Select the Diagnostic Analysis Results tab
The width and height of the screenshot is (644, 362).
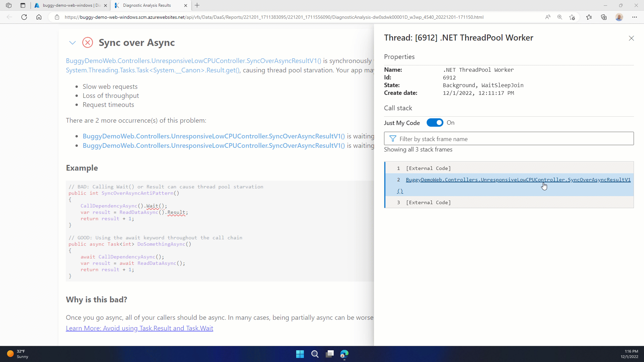coord(148,5)
